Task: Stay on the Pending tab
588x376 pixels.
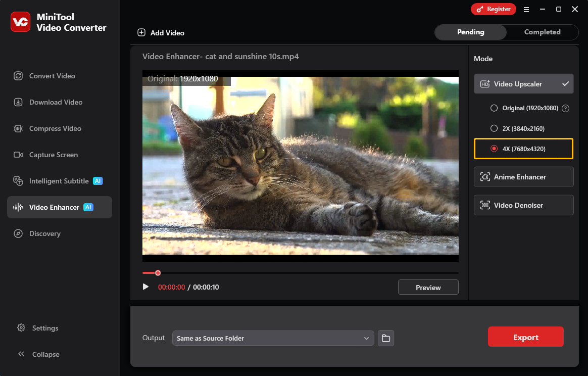Action: pos(470,32)
